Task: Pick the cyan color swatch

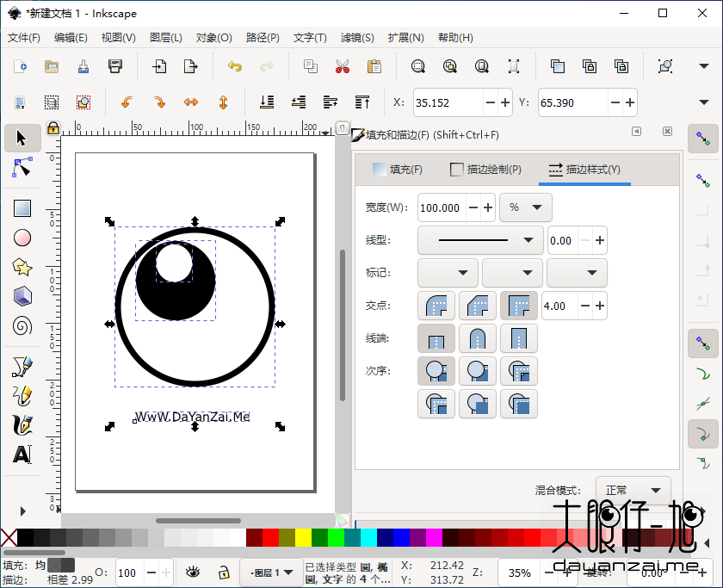Action: tap(369, 538)
